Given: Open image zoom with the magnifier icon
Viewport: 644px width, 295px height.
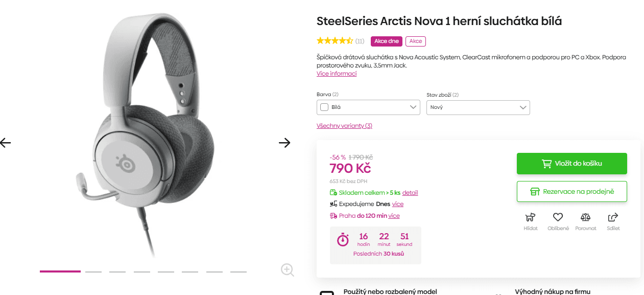Looking at the screenshot, I should [x=287, y=270].
